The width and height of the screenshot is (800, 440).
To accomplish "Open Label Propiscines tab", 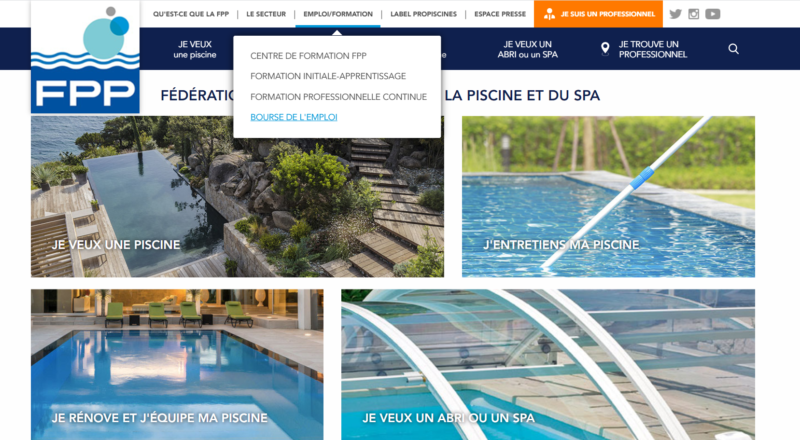I will [423, 14].
